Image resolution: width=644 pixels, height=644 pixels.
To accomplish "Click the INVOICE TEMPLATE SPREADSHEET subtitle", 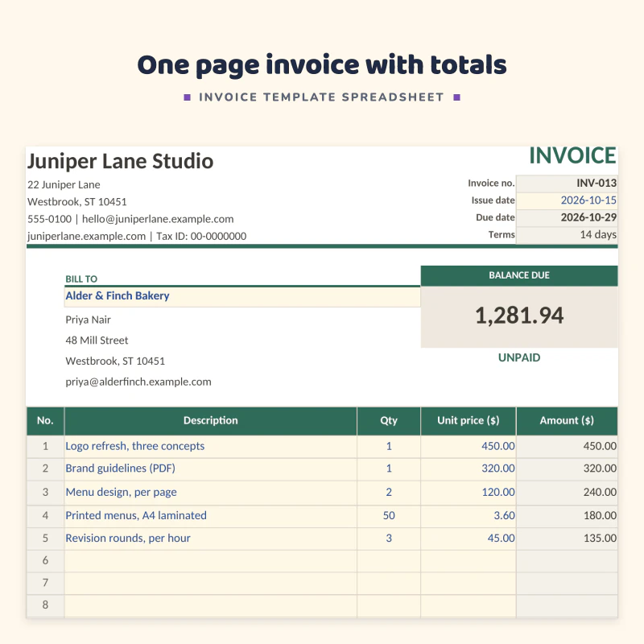I will click(x=321, y=97).
